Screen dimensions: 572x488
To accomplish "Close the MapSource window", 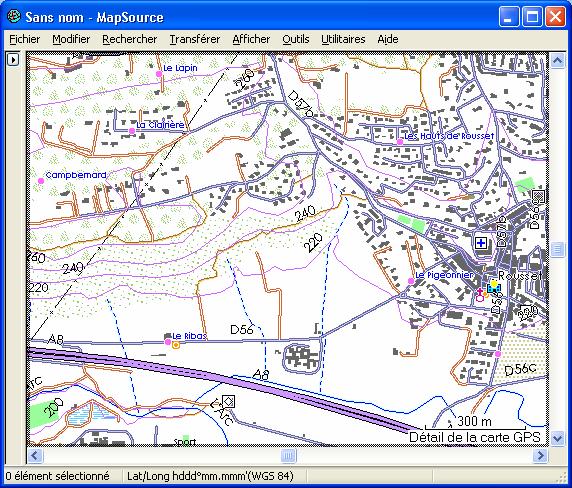I will (555, 17).
